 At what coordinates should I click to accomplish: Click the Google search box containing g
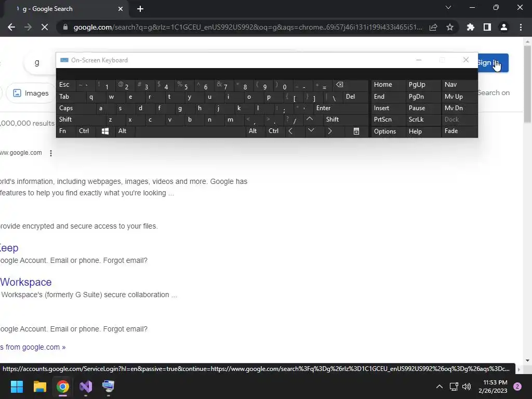click(40, 62)
